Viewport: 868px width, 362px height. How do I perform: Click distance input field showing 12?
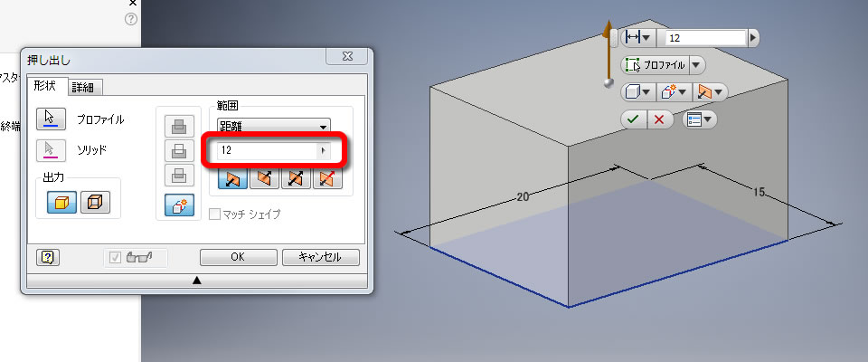point(268,150)
